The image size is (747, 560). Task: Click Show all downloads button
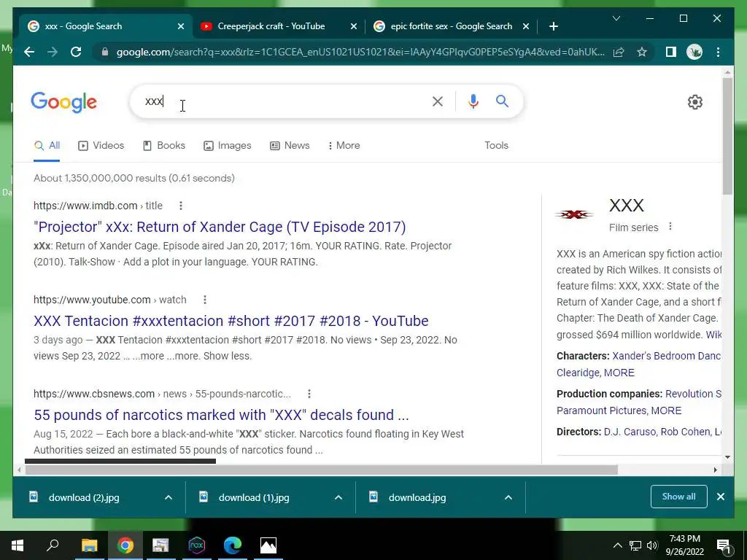pyautogui.click(x=678, y=497)
